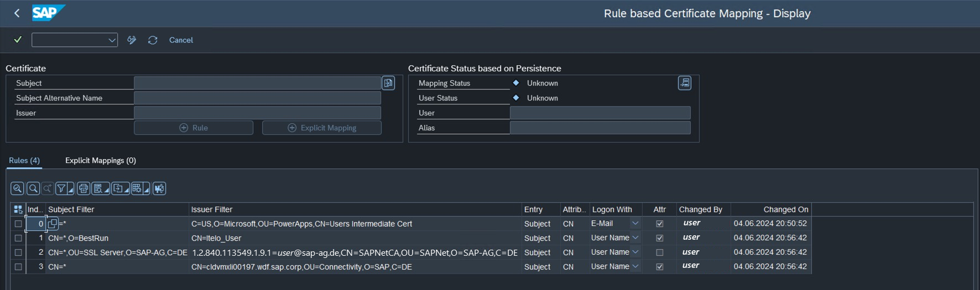The height and width of the screenshot is (290, 980).
Task: Click the Entry column header
Action: [x=541, y=209]
